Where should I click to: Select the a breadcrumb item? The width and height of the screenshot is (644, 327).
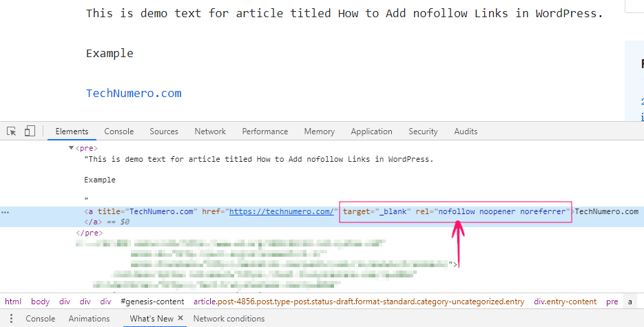point(630,302)
